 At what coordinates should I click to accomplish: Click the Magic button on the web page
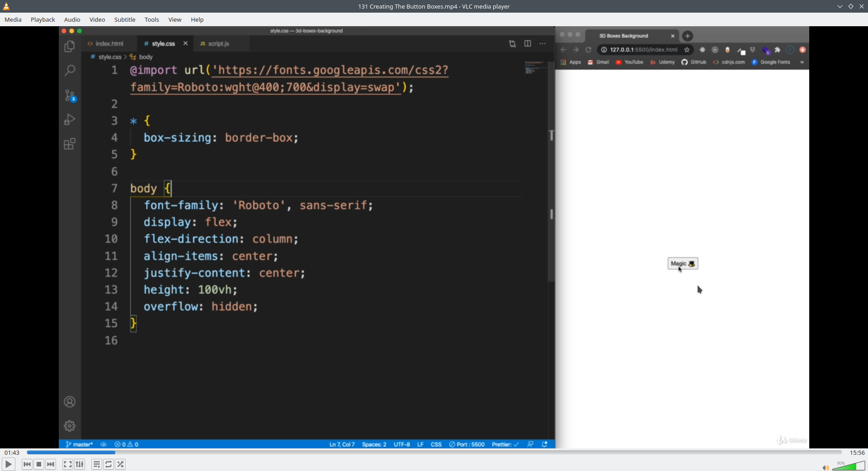coord(683,264)
